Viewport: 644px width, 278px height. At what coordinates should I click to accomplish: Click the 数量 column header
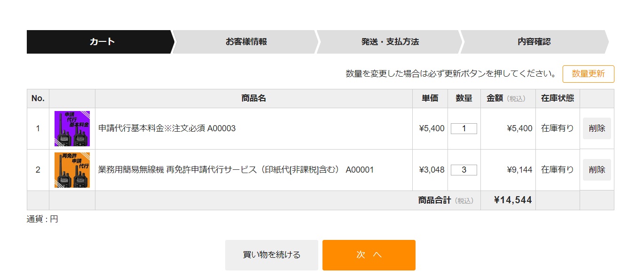[463, 98]
